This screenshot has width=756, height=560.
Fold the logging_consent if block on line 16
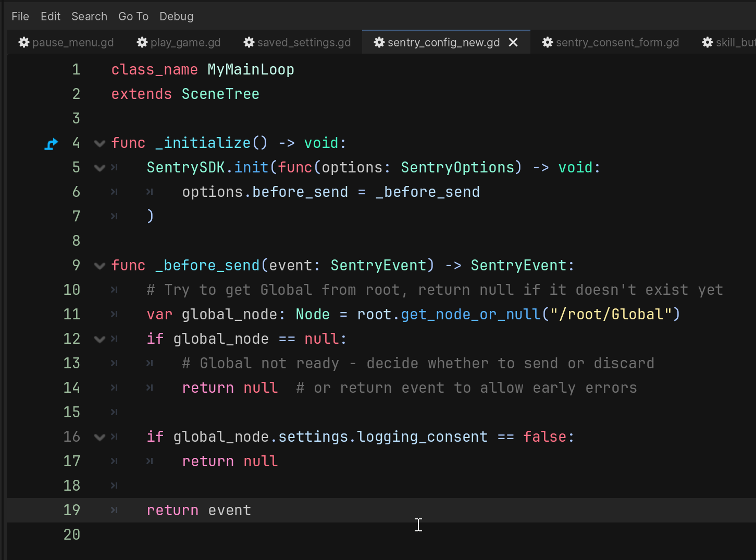coord(100,437)
